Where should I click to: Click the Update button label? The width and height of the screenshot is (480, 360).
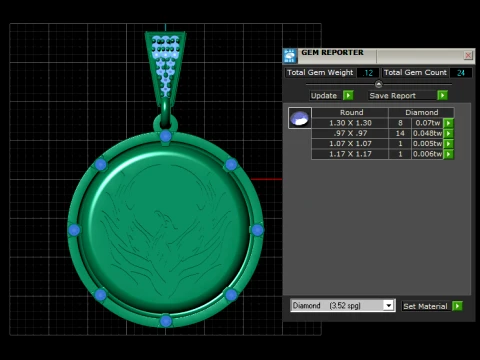(324, 96)
